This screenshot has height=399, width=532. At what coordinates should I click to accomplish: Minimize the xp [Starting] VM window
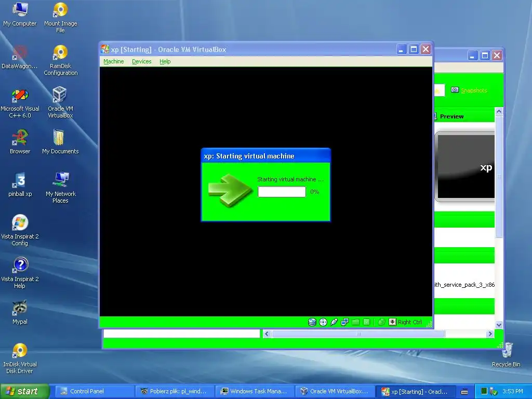pos(402,49)
